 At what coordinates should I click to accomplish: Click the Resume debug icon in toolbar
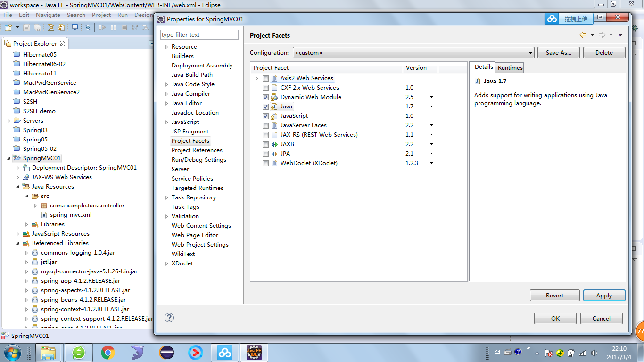pos(102,27)
